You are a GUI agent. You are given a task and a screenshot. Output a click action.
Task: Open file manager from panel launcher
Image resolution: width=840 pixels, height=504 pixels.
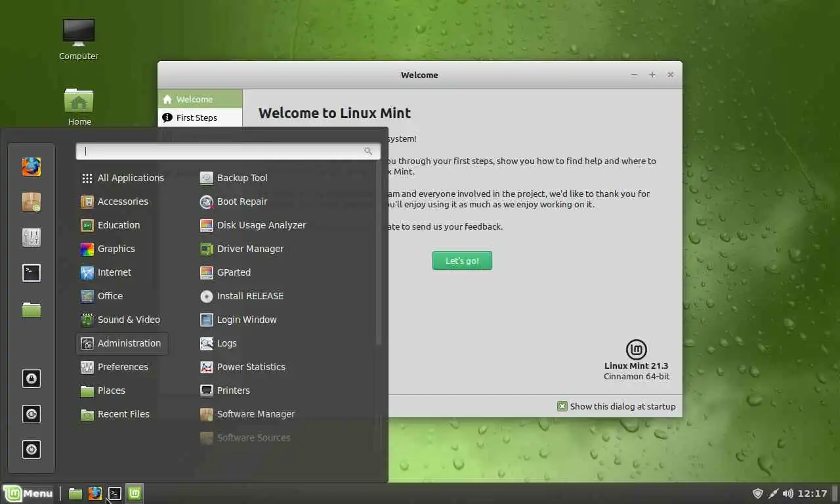pos(75,493)
